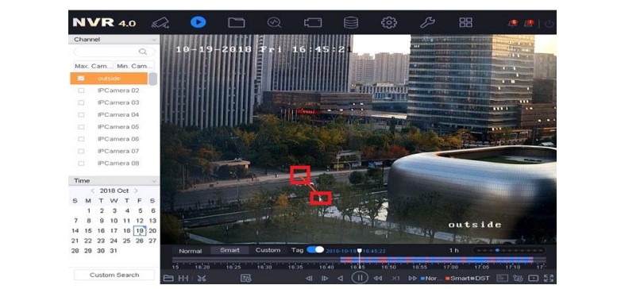Switch to Custom playback mode
Image resolution: width=644 pixels, height=289 pixels.
click(268, 250)
